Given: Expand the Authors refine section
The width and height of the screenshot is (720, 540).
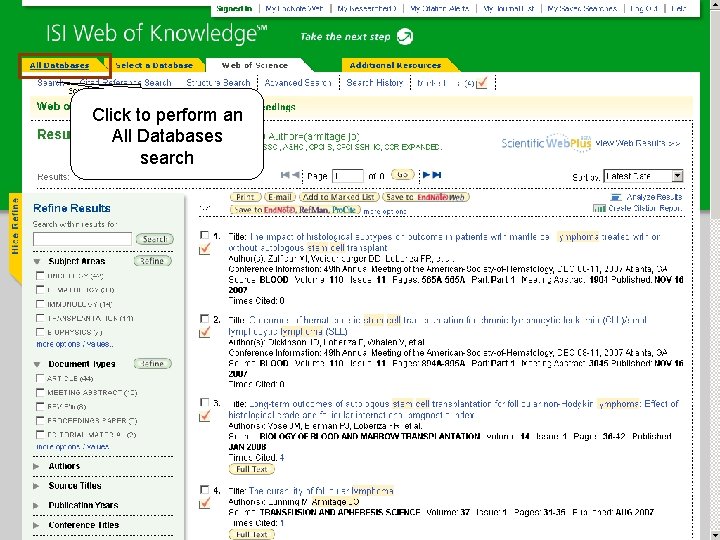Looking at the screenshot, I should pos(36,466).
